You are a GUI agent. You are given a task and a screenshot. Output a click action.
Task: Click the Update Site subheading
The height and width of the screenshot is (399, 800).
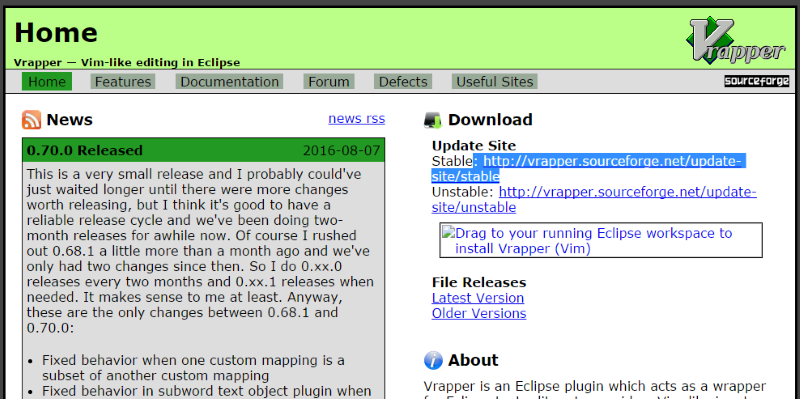473,145
